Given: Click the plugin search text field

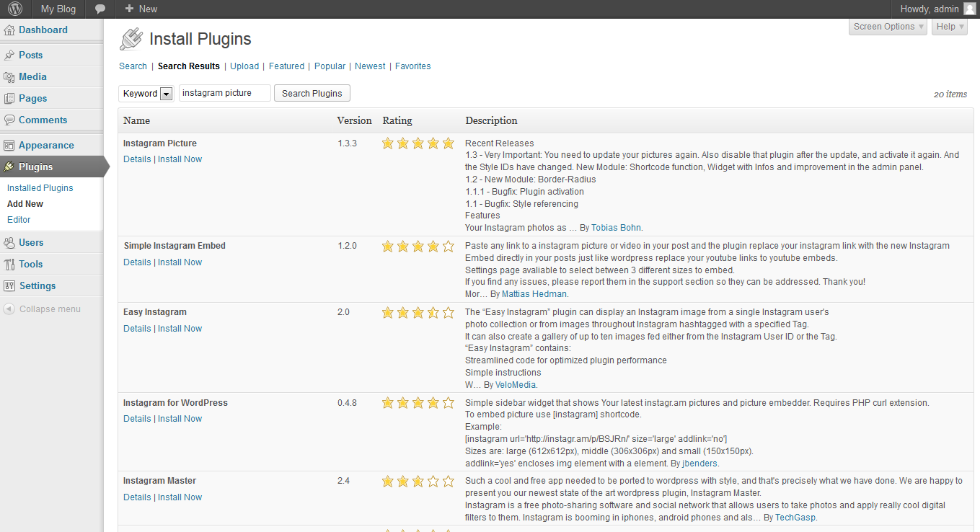Looking at the screenshot, I should pos(224,94).
